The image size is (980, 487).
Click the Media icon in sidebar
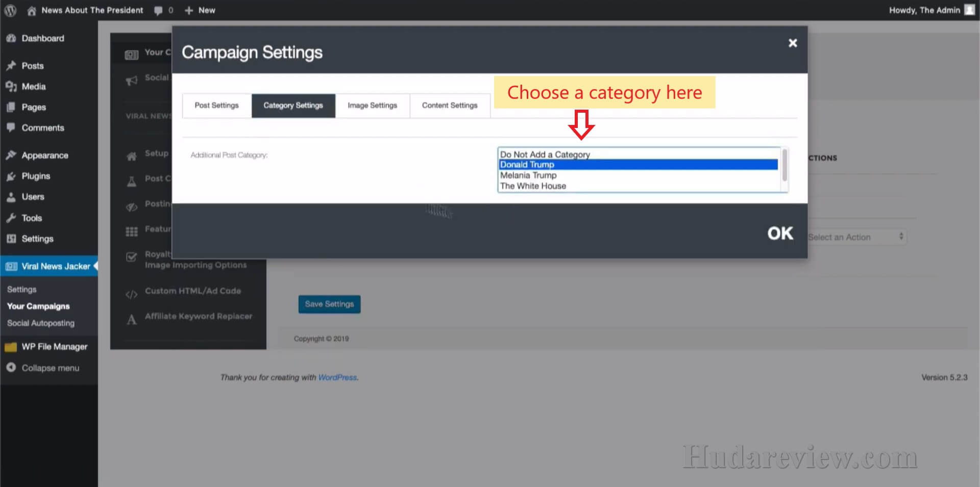click(x=11, y=87)
